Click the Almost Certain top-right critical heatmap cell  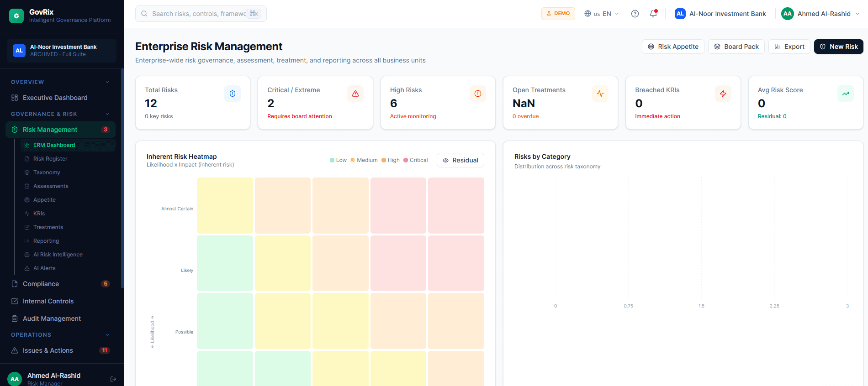[x=456, y=205]
